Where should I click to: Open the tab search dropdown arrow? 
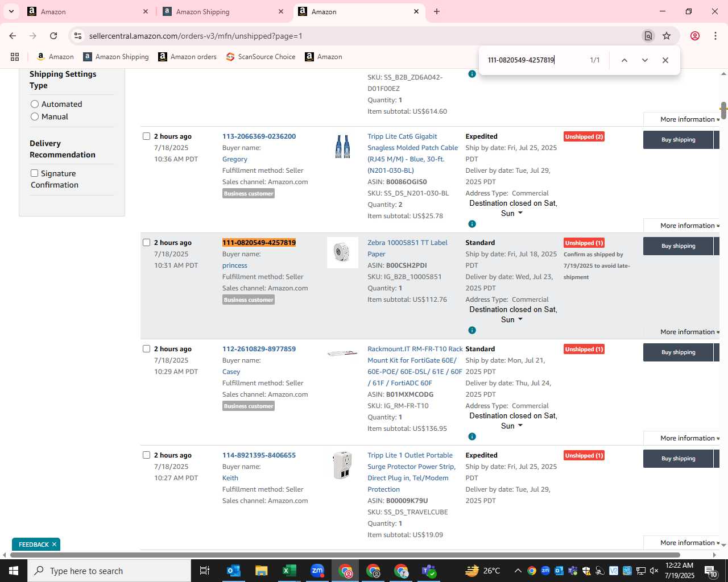point(11,11)
